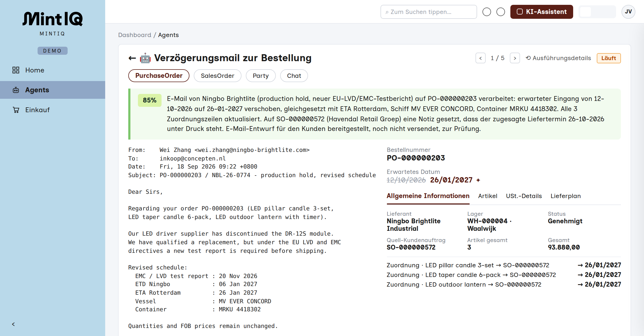Switch to the USt.-Details tab
The image size is (644, 336).
pos(524,196)
